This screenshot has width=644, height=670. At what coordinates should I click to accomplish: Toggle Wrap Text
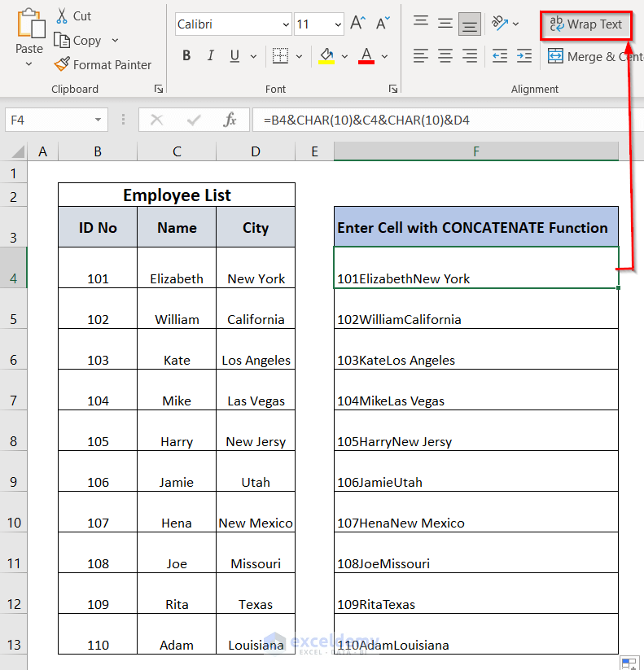point(586,24)
